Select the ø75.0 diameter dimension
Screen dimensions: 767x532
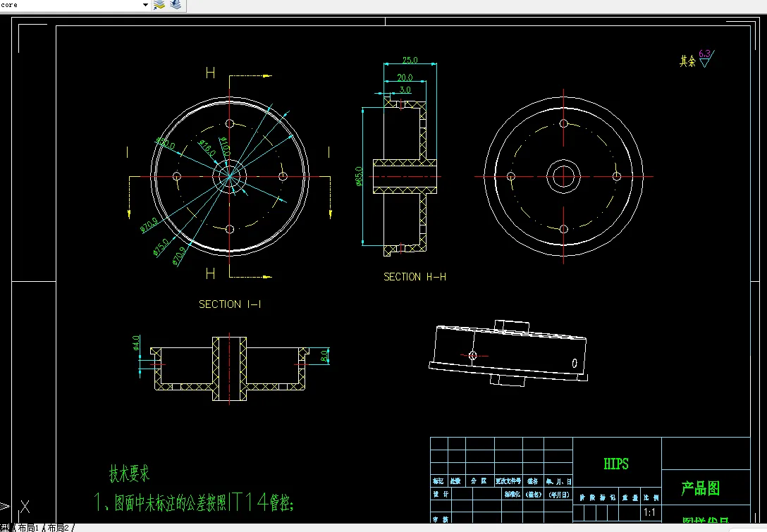point(161,247)
